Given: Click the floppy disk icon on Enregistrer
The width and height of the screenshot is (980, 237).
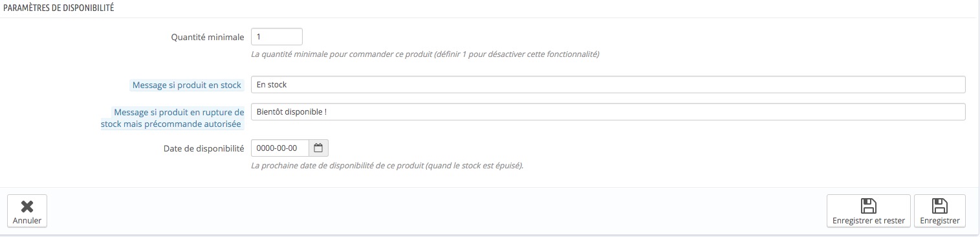Looking at the screenshot, I should coord(939,207).
